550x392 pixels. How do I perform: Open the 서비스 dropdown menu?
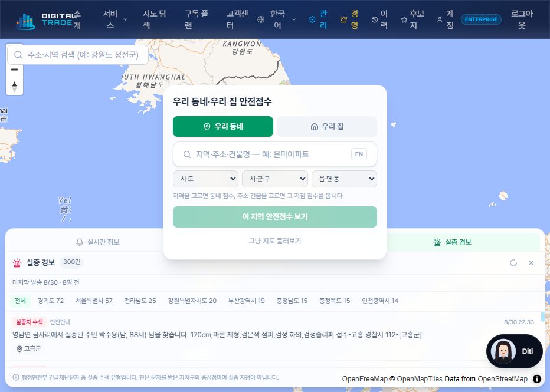(x=114, y=19)
